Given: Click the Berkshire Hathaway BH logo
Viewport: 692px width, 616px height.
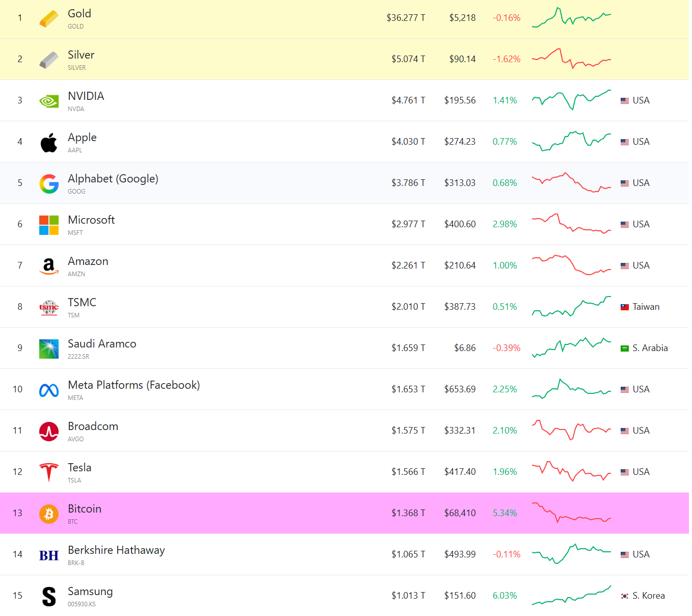Looking at the screenshot, I should (49, 555).
